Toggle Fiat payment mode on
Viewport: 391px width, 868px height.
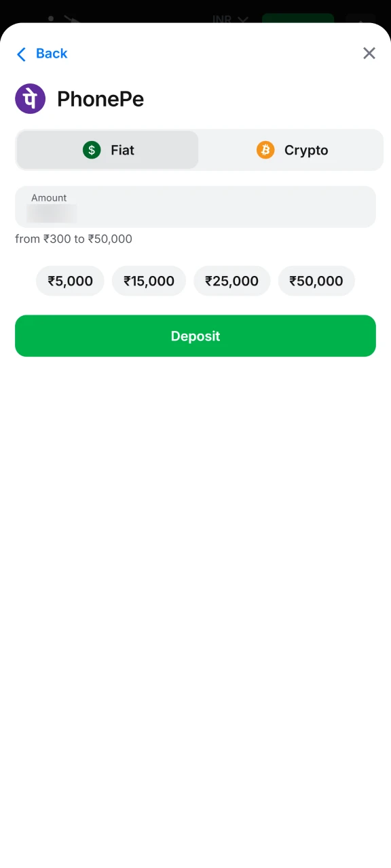[107, 150]
